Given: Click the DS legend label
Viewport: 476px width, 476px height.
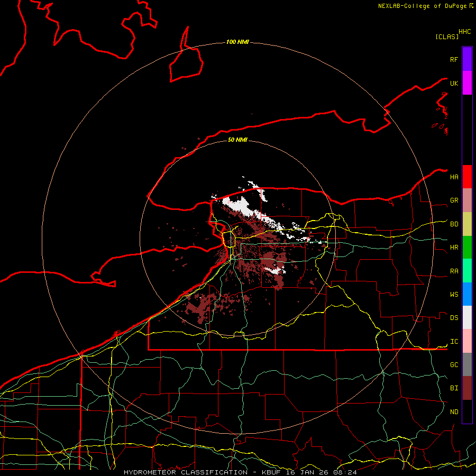Looking at the screenshot, I should coord(454,318).
